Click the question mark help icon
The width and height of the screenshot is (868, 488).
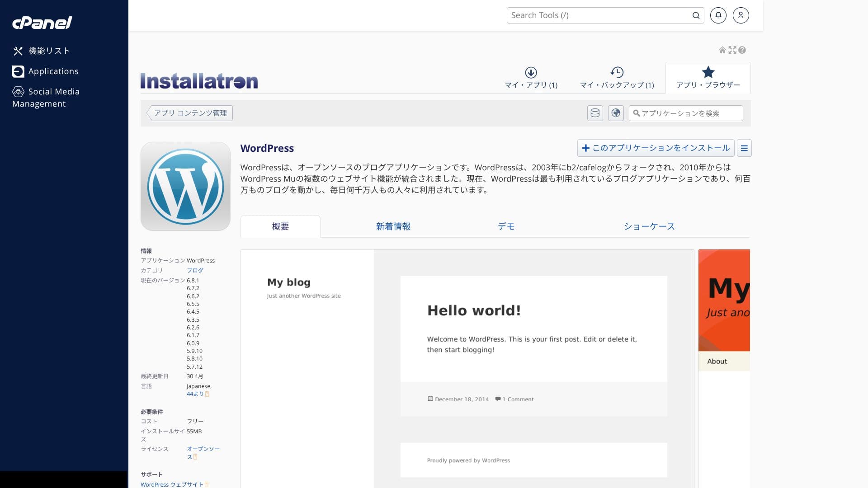[x=742, y=50]
